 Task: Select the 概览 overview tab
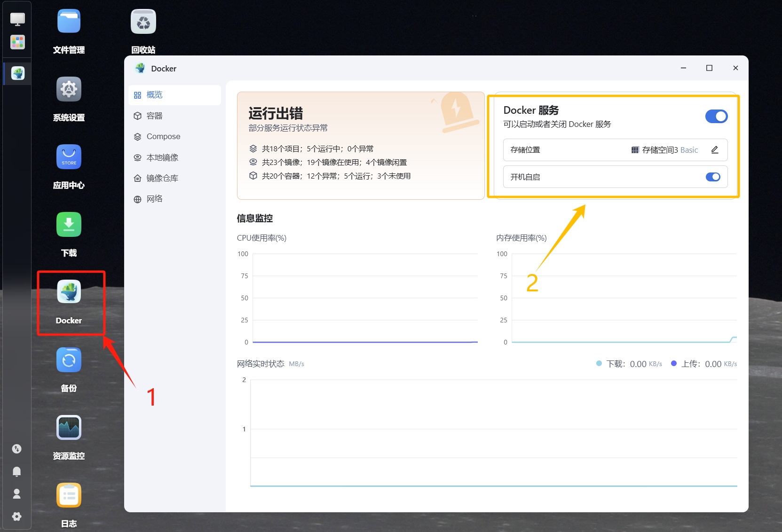(x=174, y=95)
